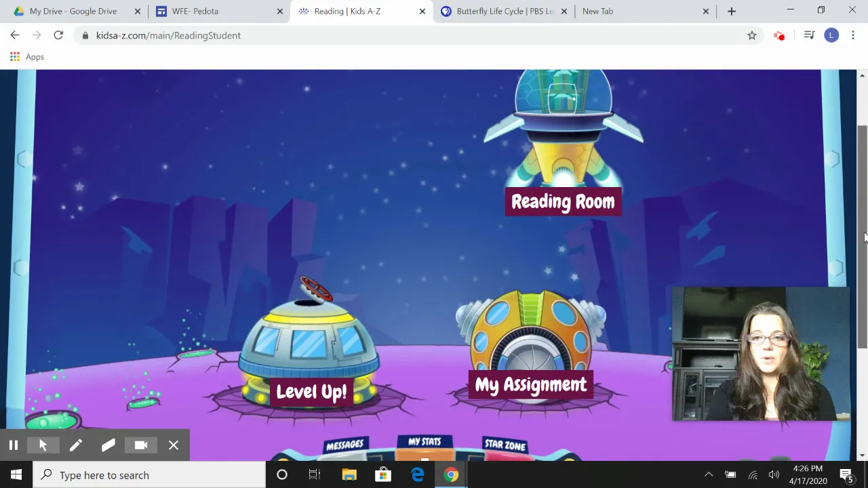Open Microsoft Edge from the taskbar
This screenshot has width=868, height=488.
[417, 475]
